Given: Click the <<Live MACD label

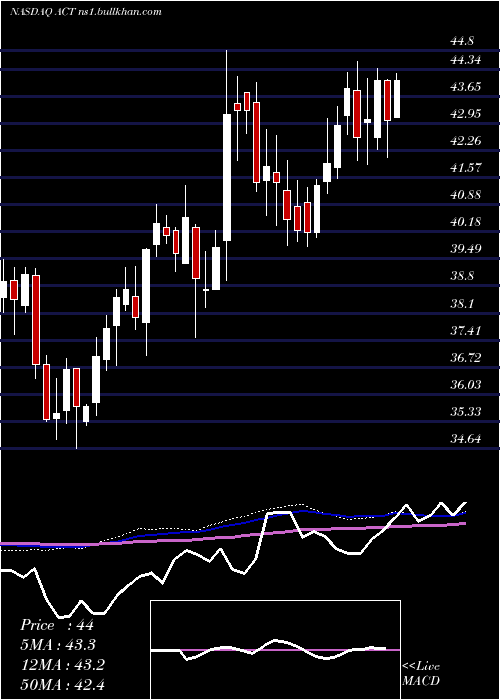Looking at the screenshot, I should [x=421, y=674].
